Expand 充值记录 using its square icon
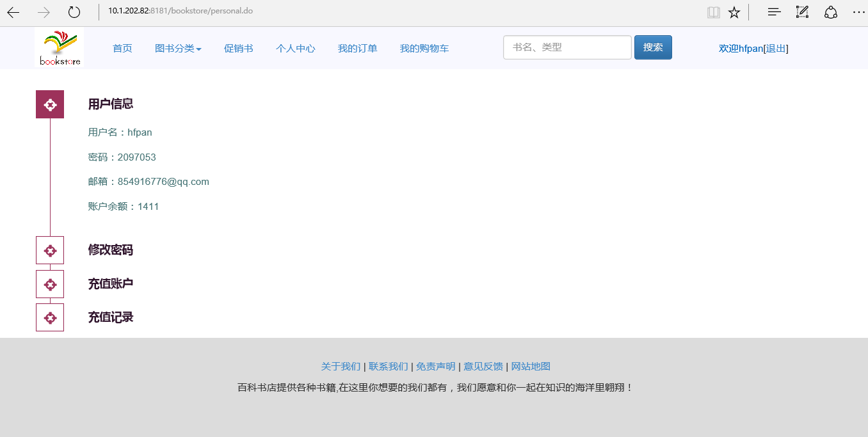 pos(50,317)
